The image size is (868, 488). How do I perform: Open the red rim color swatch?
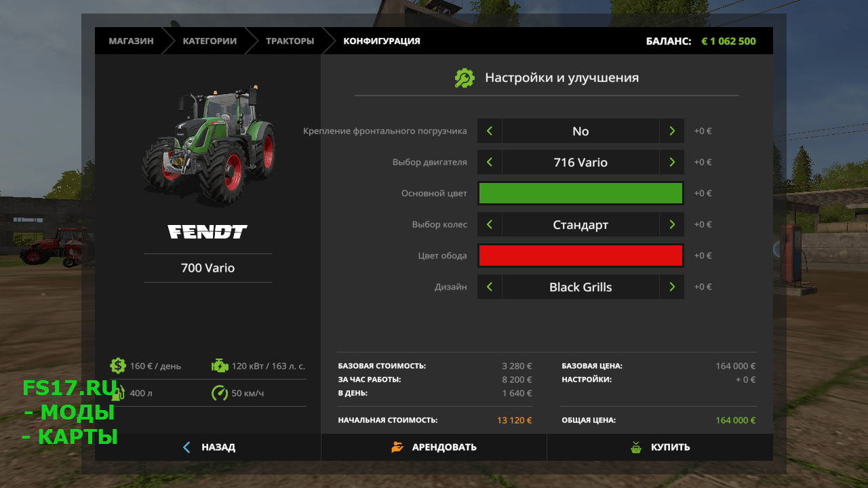580,256
